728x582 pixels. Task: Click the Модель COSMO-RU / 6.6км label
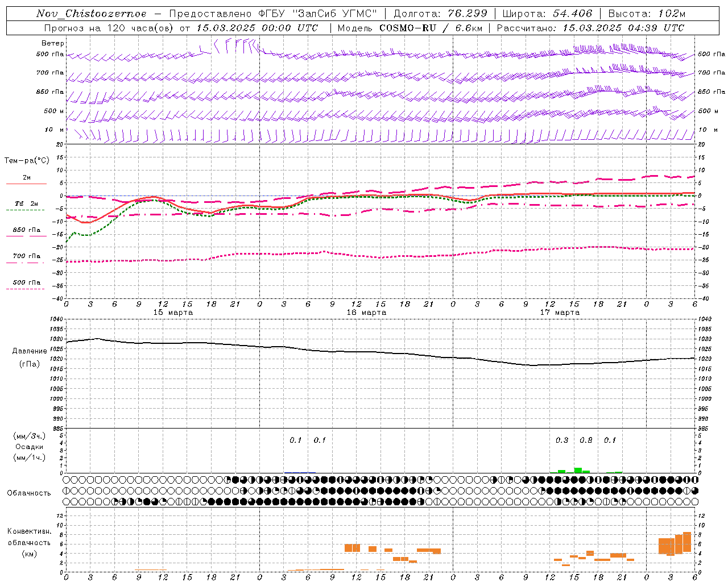pyautogui.click(x=410, y=28)
